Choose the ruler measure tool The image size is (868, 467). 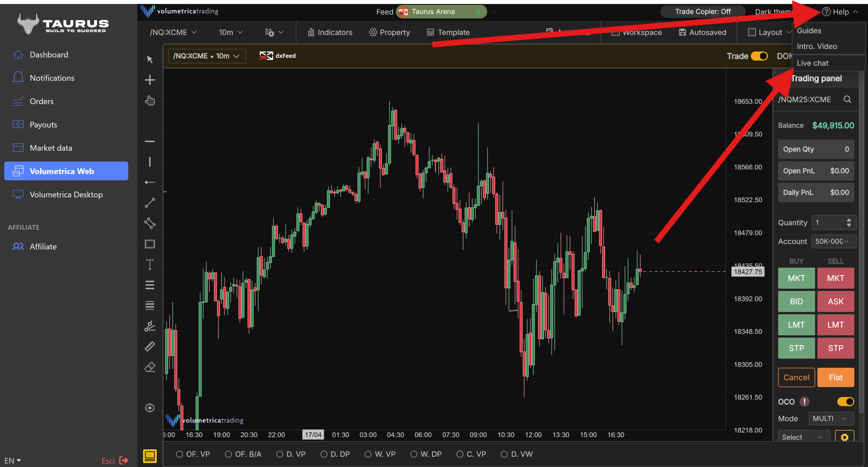point(150,346)
